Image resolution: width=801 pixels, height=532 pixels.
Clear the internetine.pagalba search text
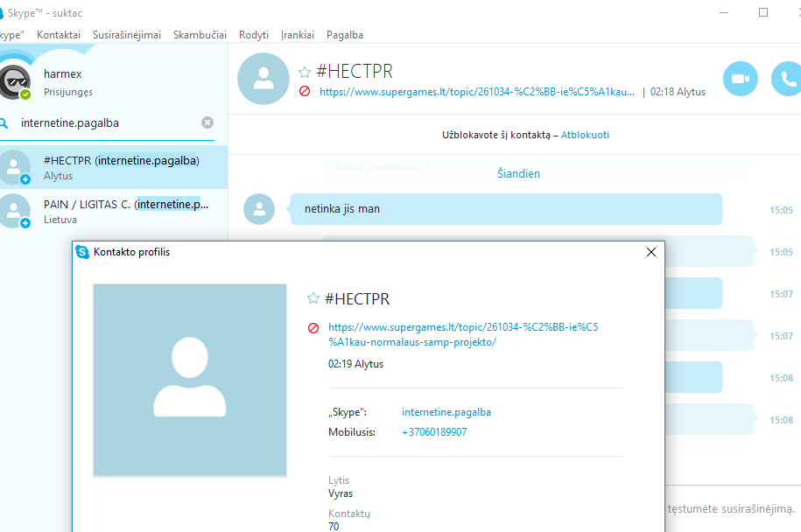coord(207,122)
